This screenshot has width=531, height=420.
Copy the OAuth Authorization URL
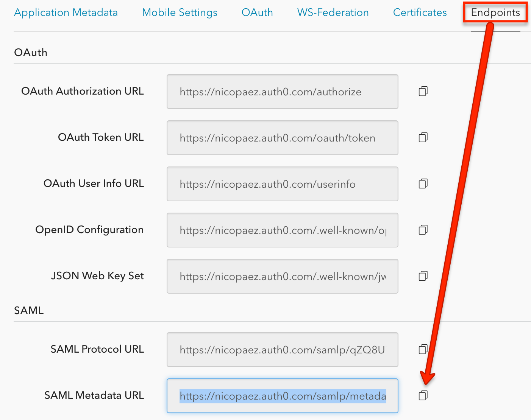(423, 91)
